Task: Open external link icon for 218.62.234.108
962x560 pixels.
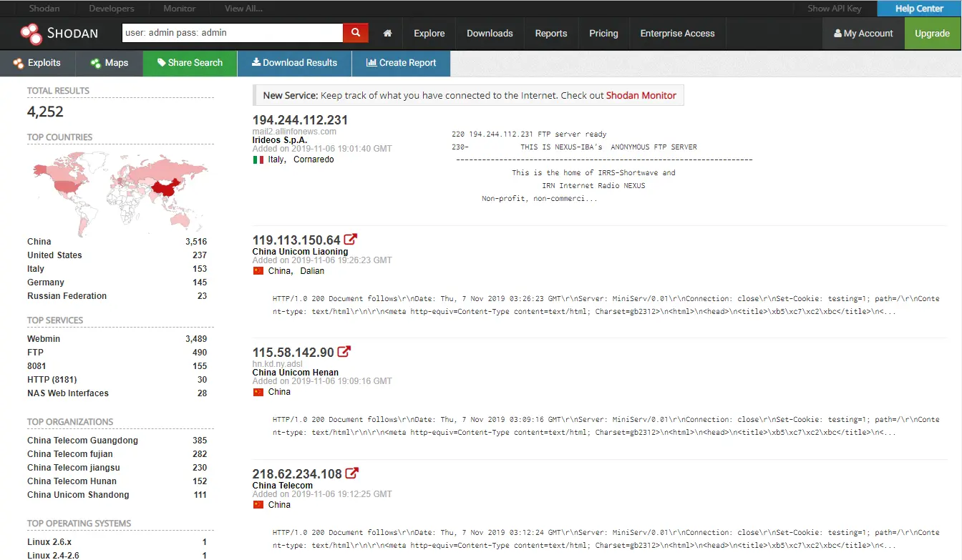Action: 352,473
